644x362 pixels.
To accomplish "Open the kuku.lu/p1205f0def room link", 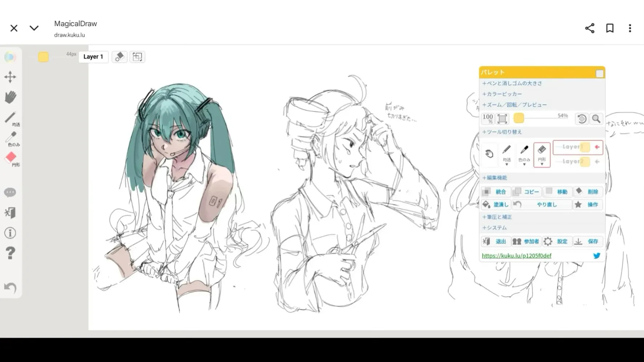I will pos(517,256).
